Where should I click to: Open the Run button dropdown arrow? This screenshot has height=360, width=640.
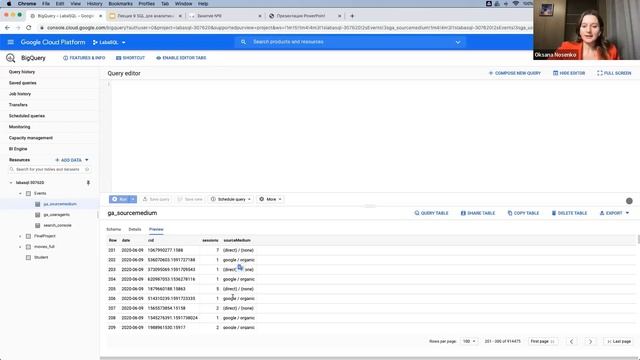click(x=133, y=199)
